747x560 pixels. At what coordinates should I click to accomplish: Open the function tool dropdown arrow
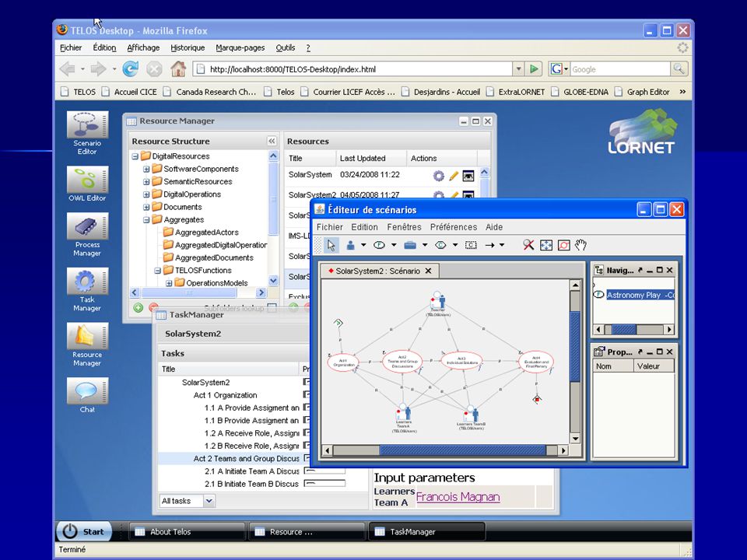[x=394, y=245]
